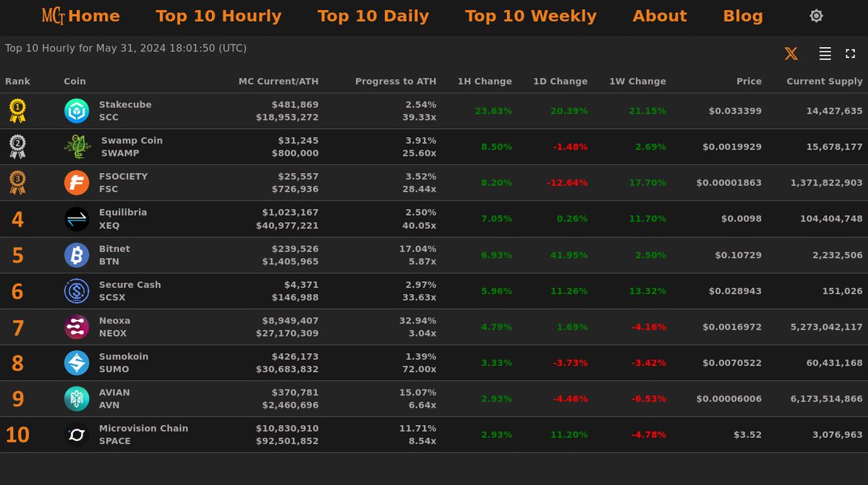Click the Equilibria coin logo
This screenshot has height=485, width=868.
click(x=76, y=219)
